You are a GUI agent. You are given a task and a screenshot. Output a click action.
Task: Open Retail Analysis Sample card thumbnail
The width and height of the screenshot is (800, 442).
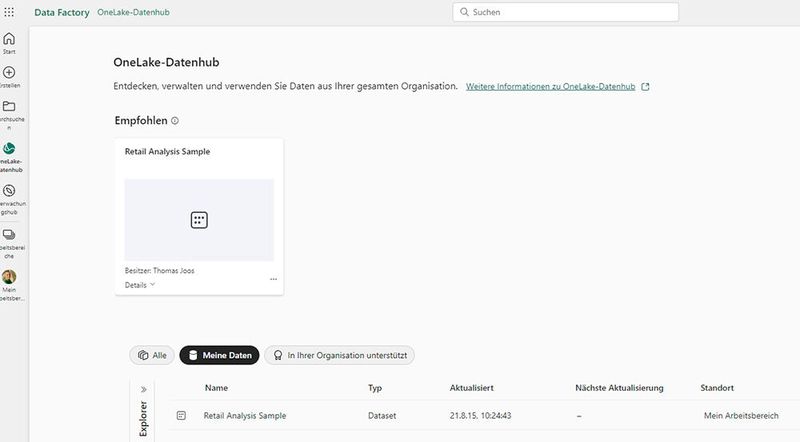[x=199, y=220]
